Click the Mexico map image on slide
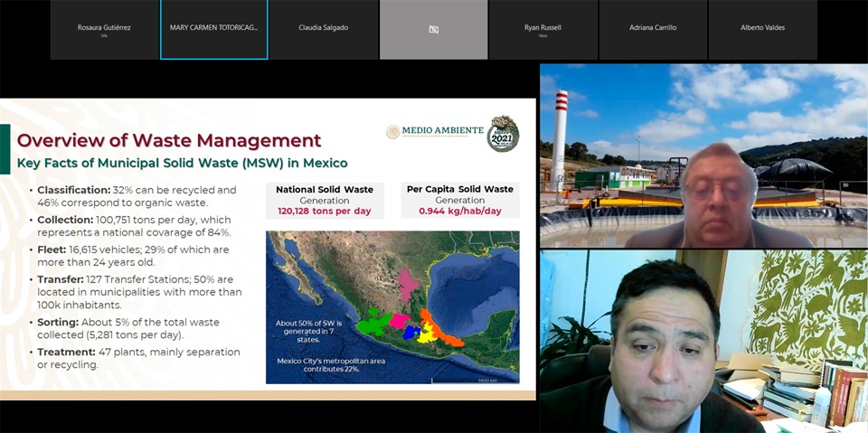The width and height of the screenshot is (868, 433). tap(392, 307)
